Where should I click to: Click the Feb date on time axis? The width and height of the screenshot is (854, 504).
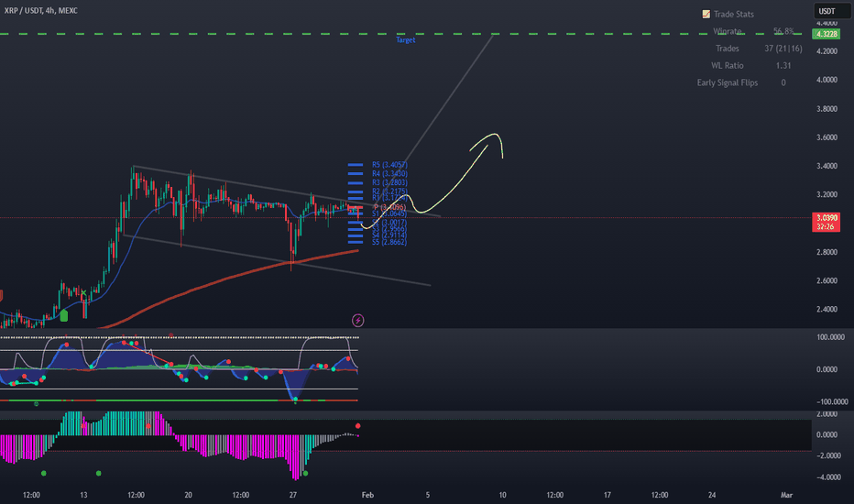pos(367,495)
